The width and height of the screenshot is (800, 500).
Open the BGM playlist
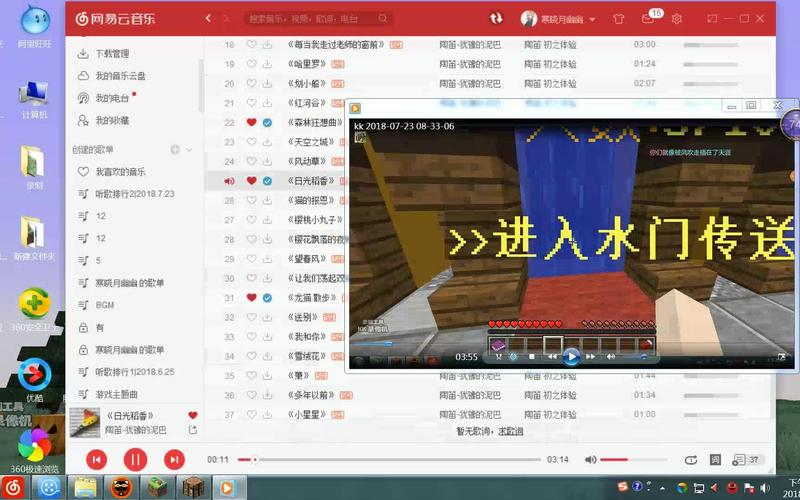pyautogui.click(x=105, y=305)
